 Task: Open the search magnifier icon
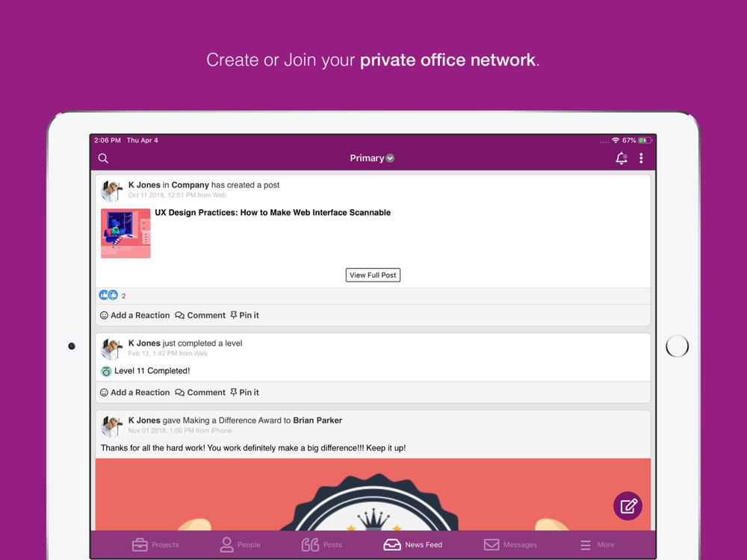[103, 158]
